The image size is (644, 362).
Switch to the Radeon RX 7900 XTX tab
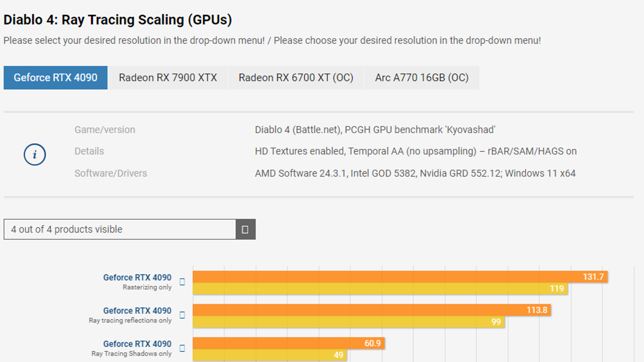(168, 78)
